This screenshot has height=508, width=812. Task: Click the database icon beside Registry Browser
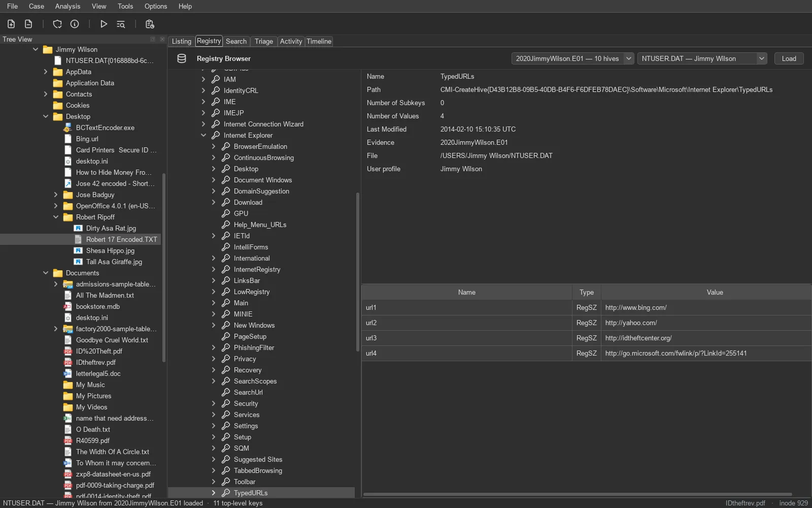click(x=182, y=58)
